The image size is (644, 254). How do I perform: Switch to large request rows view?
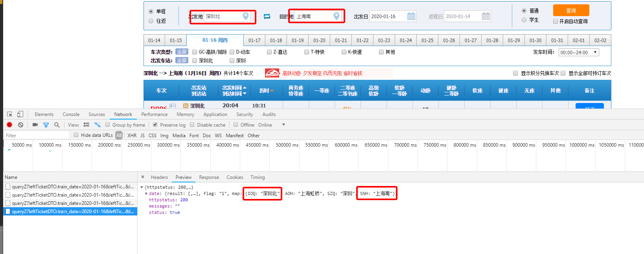pyautogui.click(x=86, y=125)
